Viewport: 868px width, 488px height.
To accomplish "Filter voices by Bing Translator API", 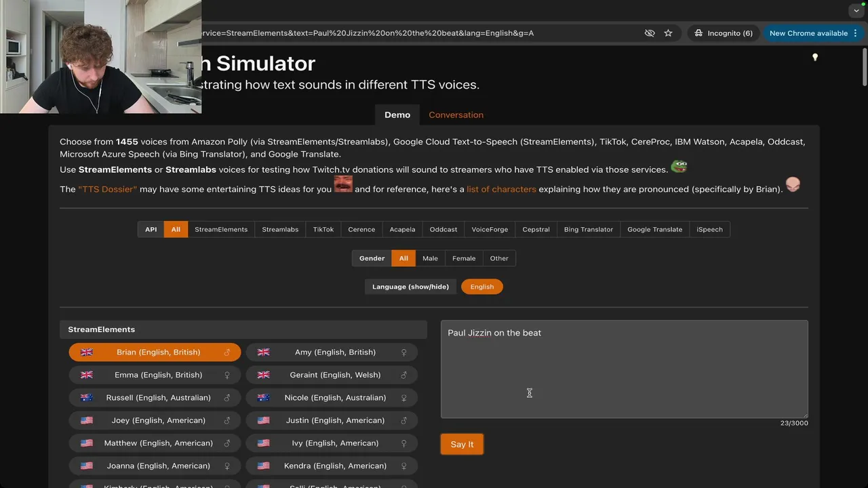I will click(589, 229).
